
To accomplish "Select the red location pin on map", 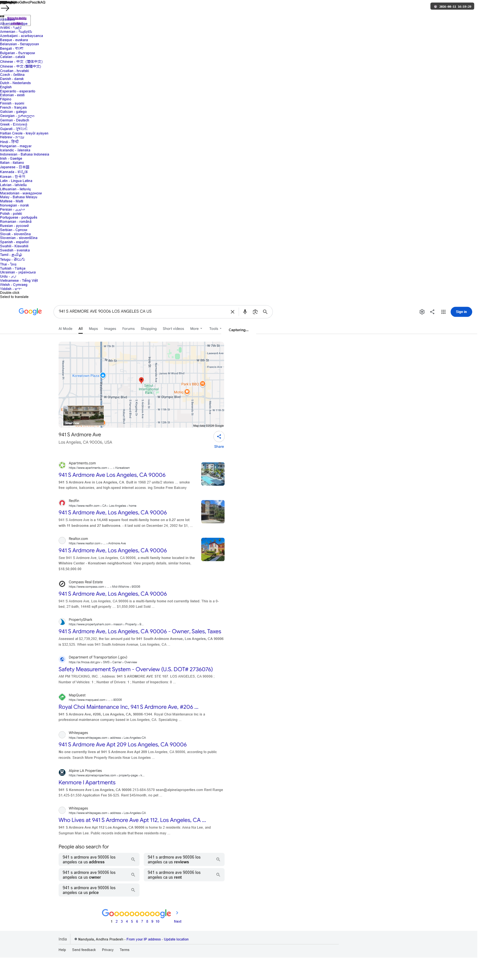I will pos(141,380).
